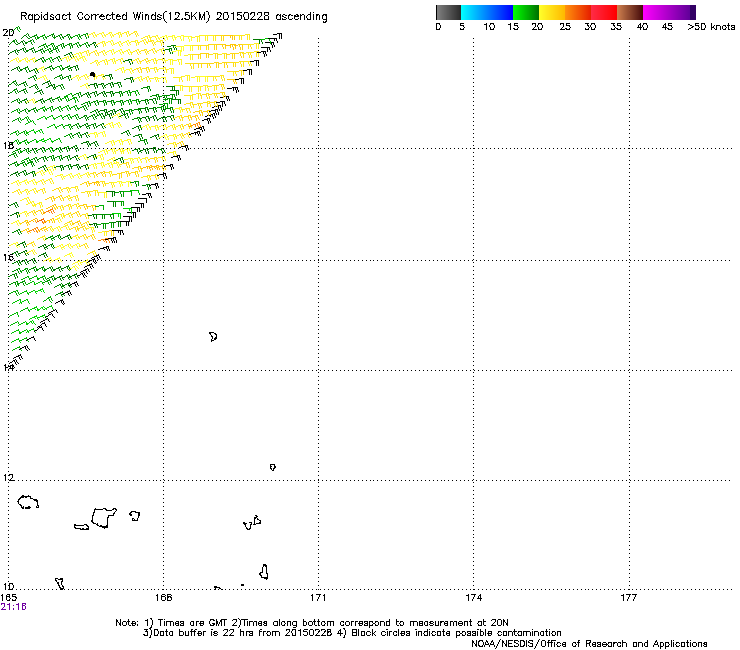Viewport: 740px width, 650px height.
Task: Click the small island outline near 14.5N
Action: (x=213, y=337)
